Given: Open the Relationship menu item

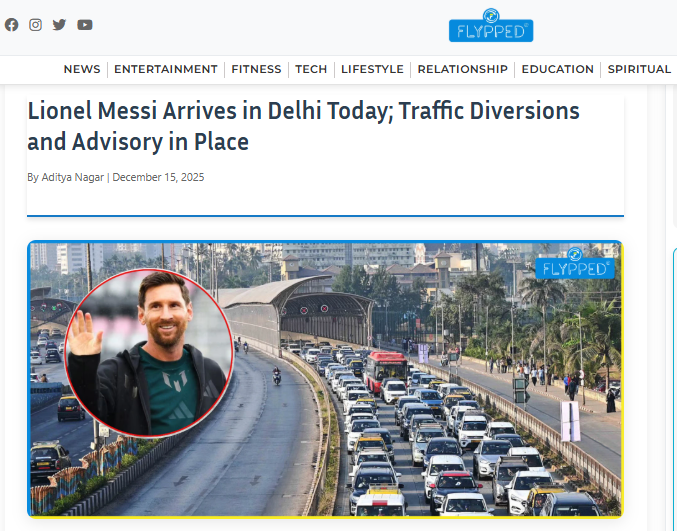Looking at the screenshot, I should coord(462,69).
